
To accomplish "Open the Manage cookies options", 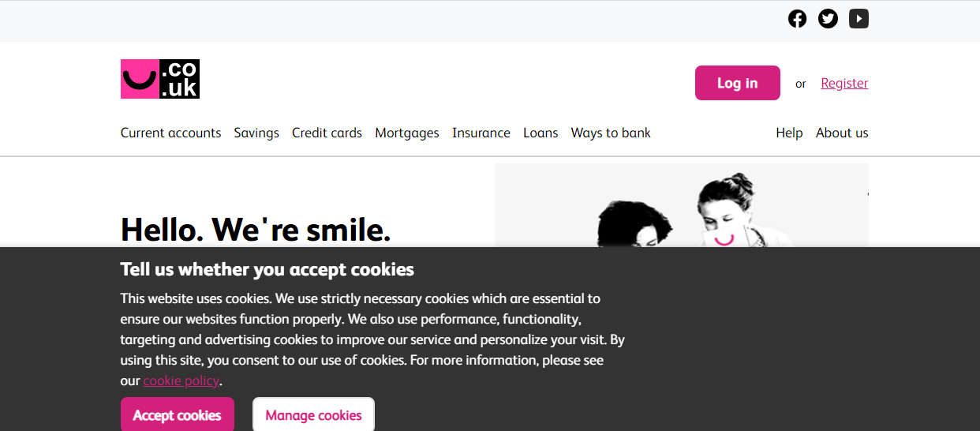I will pyautogui.click(x=313, y=415).
